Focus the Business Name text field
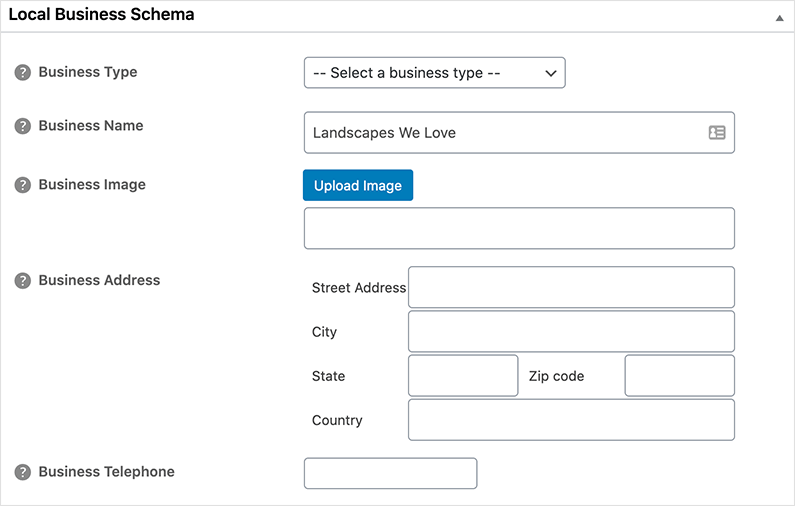Viewport: 795px width, 506px height. [x=500, y=132]
